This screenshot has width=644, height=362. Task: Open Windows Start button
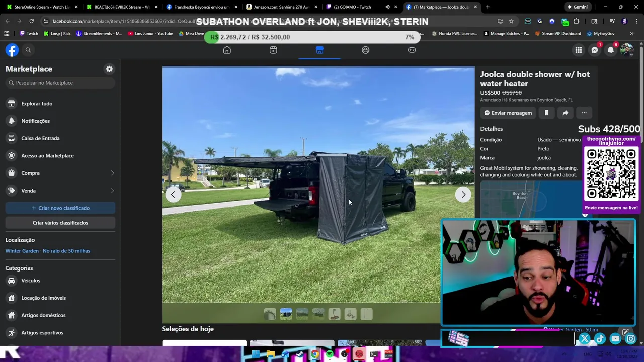coord(256,354)
